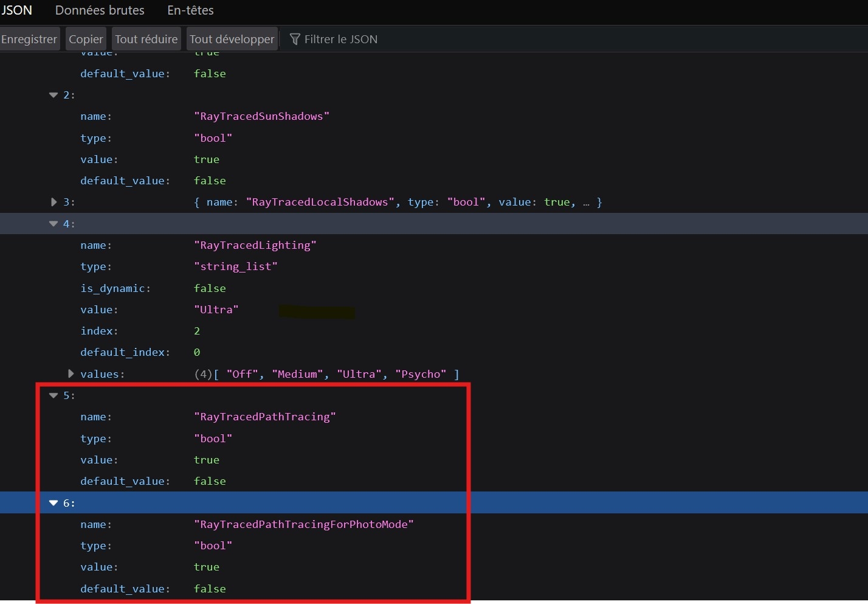Click the "Ultra" value string
The width and height of the screenshot is (868, 604).
pyautogui.click(x=216, y=310)
